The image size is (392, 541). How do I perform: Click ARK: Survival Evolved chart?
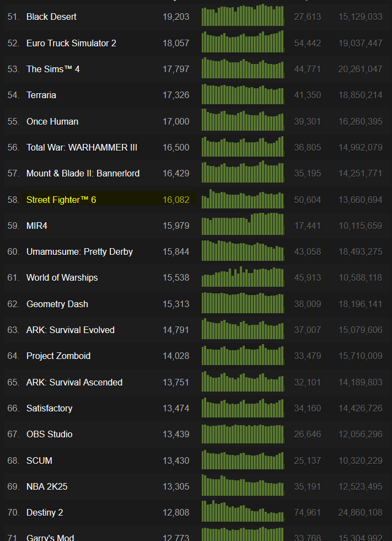[x=243, y=329]
